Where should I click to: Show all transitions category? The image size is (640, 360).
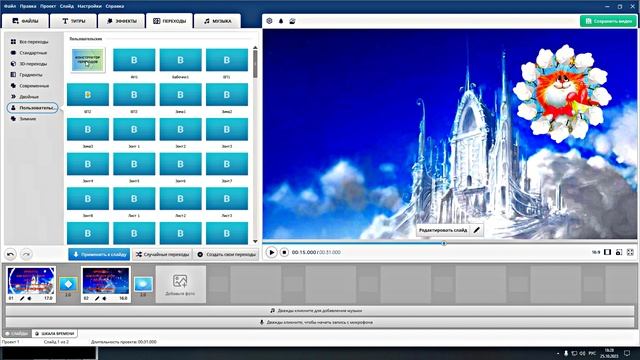coord(29,42)
